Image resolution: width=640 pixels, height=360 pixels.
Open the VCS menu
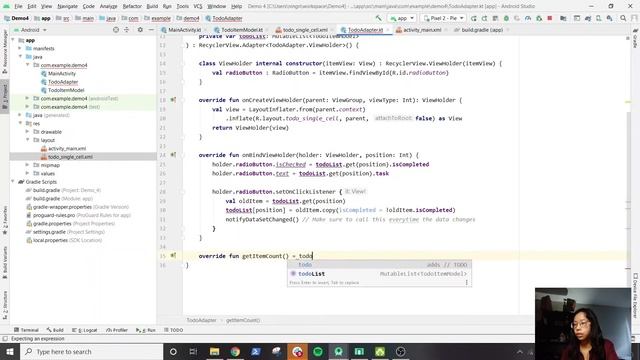point(198,6)
